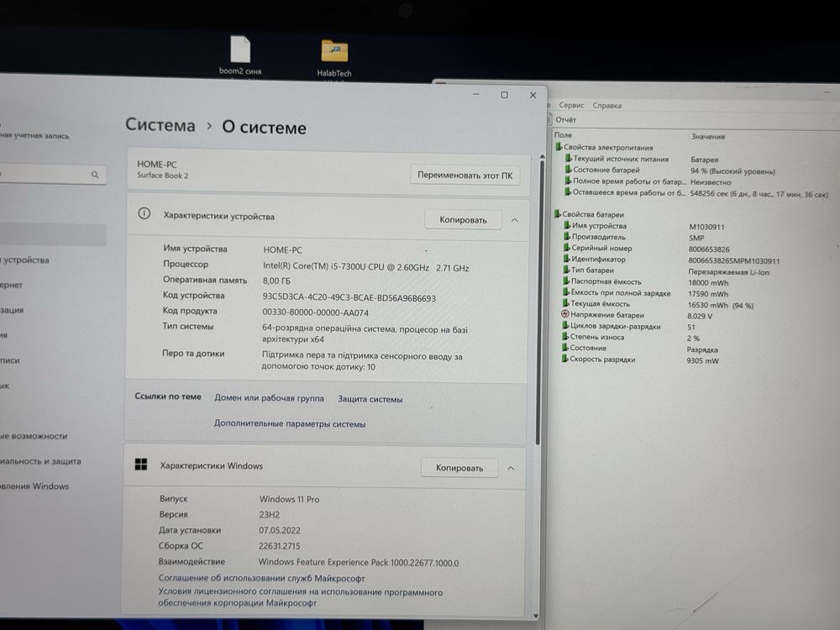840x630 pixels.
Task: Collapse the Характеристики Windows section
Action: coord(511,468)
